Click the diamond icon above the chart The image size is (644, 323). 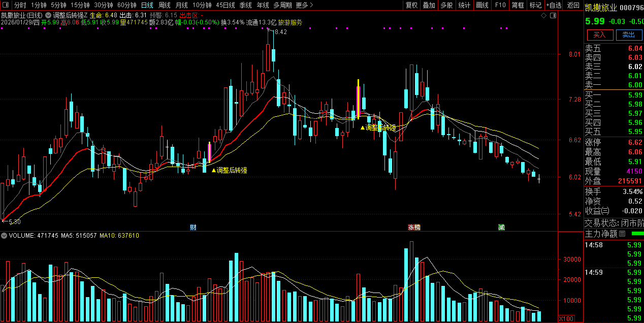pyautogui.click(x=543, y=16)
